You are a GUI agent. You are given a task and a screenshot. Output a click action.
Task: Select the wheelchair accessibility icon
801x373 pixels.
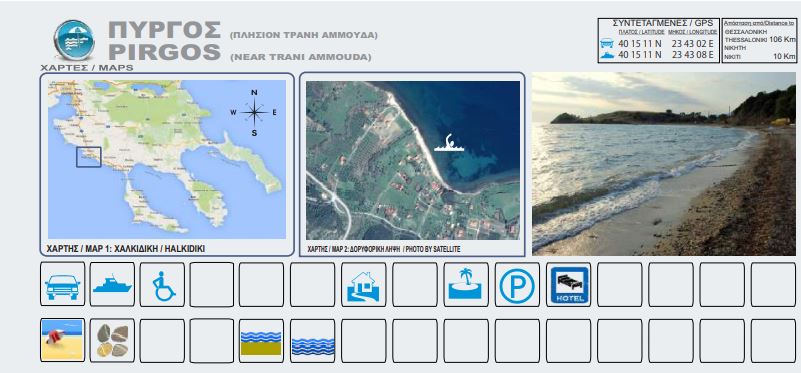[162, 285]
